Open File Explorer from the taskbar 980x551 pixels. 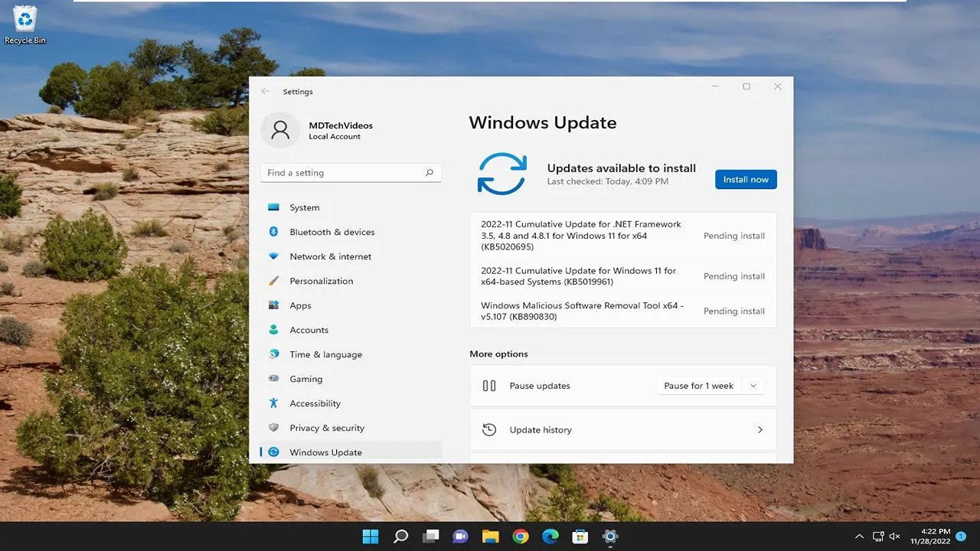(490, 536)
